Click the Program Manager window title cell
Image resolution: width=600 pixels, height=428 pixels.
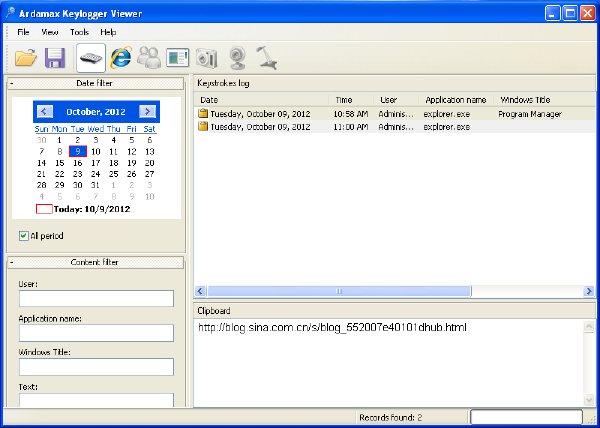coord(530,114)
